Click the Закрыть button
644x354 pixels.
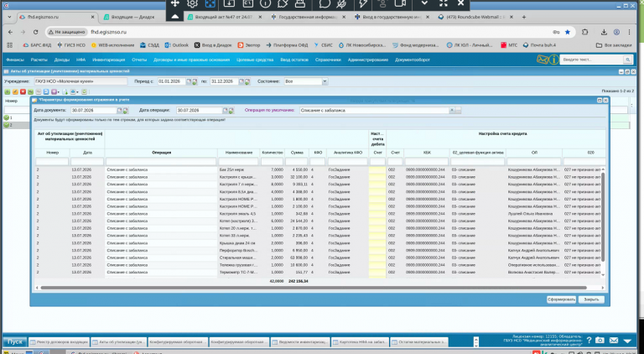click(591, 299)
